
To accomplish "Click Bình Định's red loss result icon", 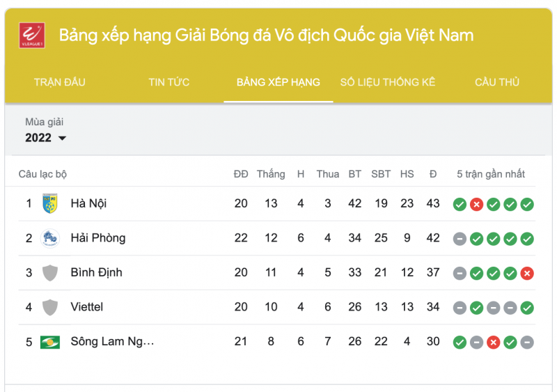I will pyautogui.click(x=527, y=273).
